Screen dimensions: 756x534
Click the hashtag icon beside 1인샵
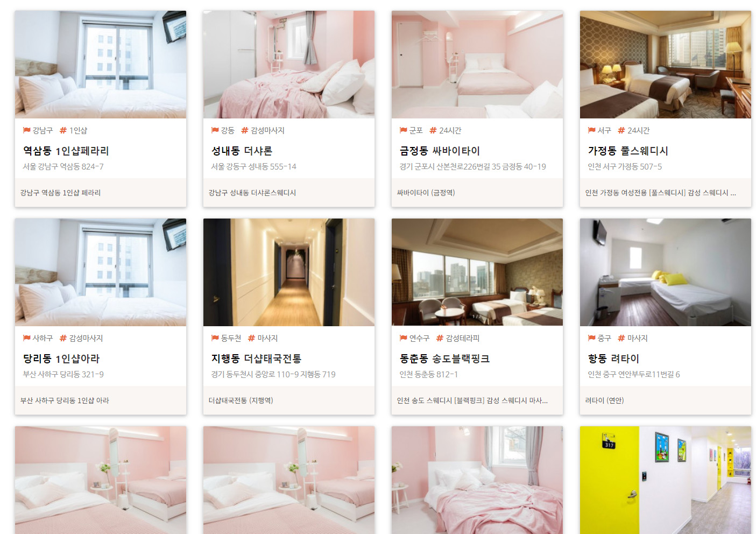point(63,130)
